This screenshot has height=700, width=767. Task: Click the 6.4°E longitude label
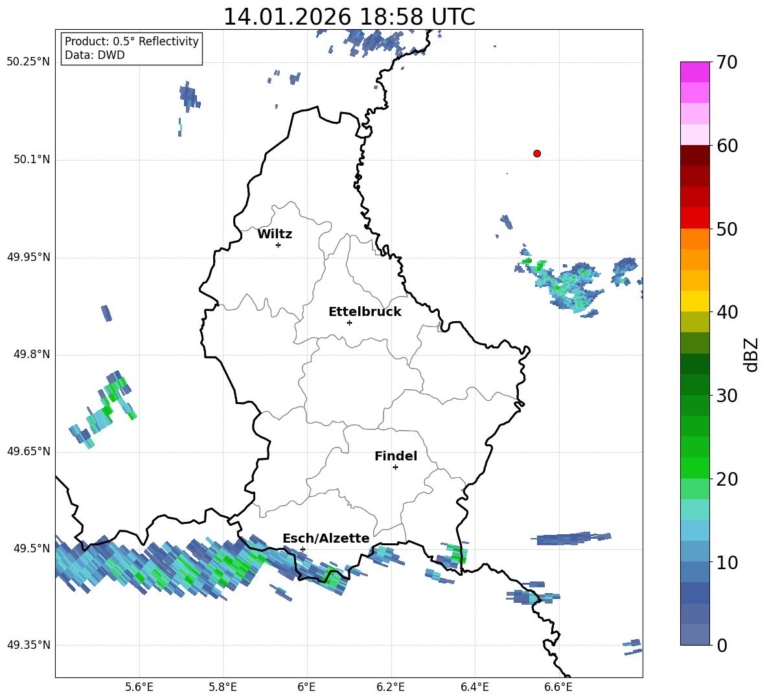pyautogui.click(x=474, y=687)
